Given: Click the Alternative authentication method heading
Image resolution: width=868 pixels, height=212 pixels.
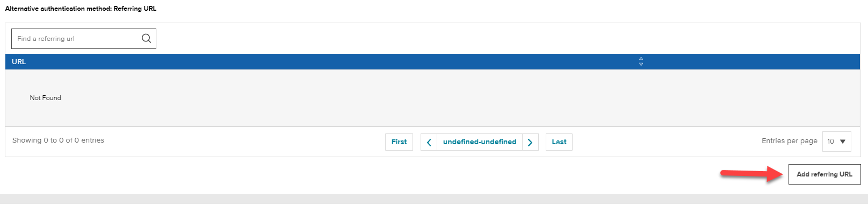Looking at the screenshot, I should 81,9.
